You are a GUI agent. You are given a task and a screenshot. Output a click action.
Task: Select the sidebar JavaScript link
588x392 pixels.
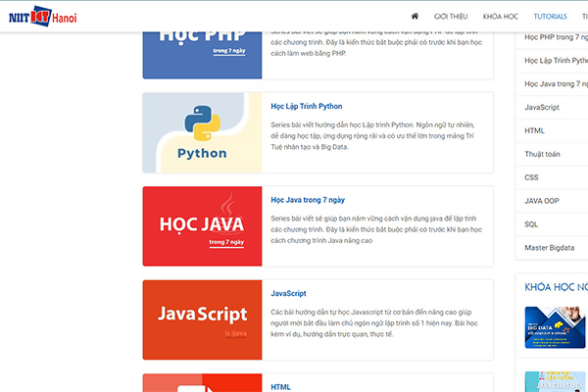click(542, 107)
